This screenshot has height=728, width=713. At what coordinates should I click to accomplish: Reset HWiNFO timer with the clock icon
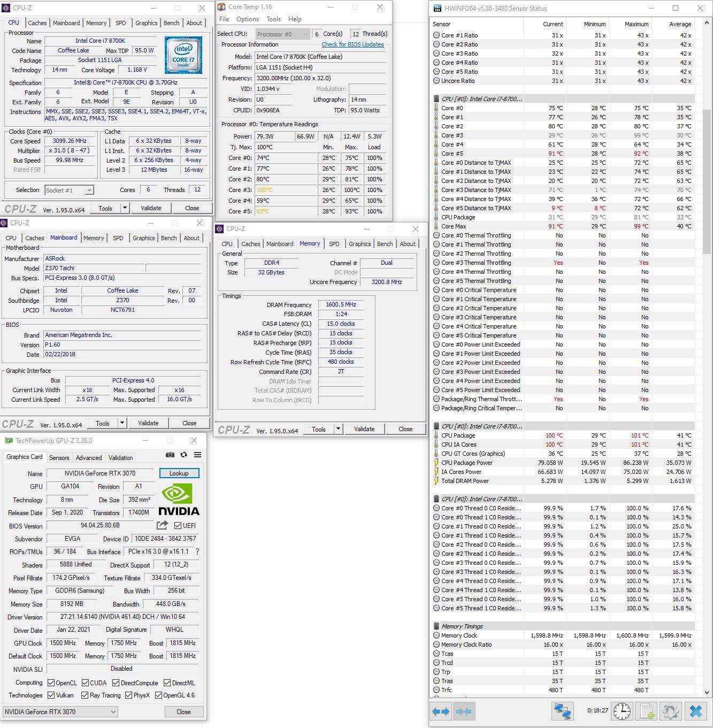(622, 711)
